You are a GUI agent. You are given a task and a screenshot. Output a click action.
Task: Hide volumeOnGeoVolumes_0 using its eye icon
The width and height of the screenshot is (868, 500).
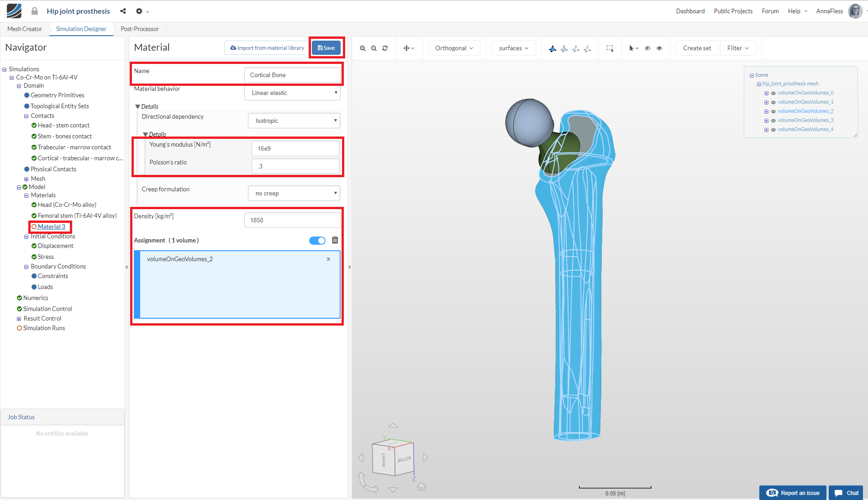(773, 93)
